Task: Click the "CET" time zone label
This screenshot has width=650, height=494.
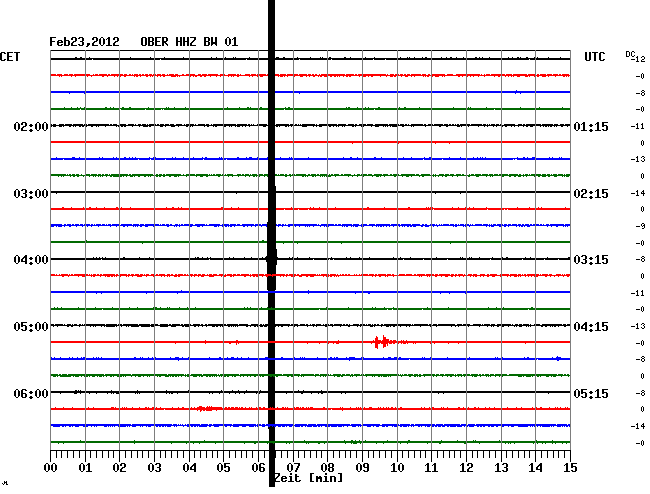Action: coord(10,57)
